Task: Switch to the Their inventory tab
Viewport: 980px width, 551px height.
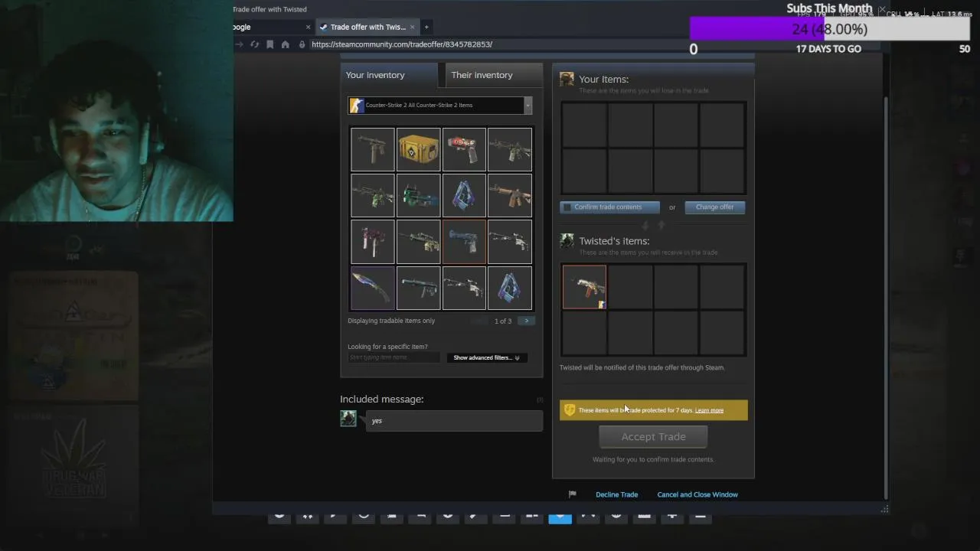Action: (492, 75)
